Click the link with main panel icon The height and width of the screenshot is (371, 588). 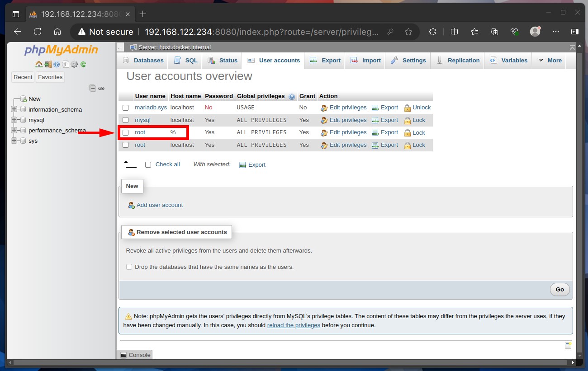(x=101, y=88)
